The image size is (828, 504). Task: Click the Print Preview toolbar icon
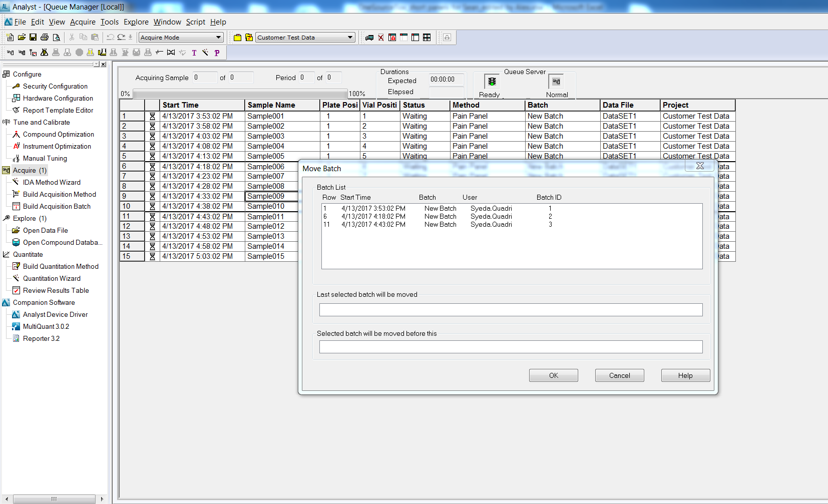[56, 38]
